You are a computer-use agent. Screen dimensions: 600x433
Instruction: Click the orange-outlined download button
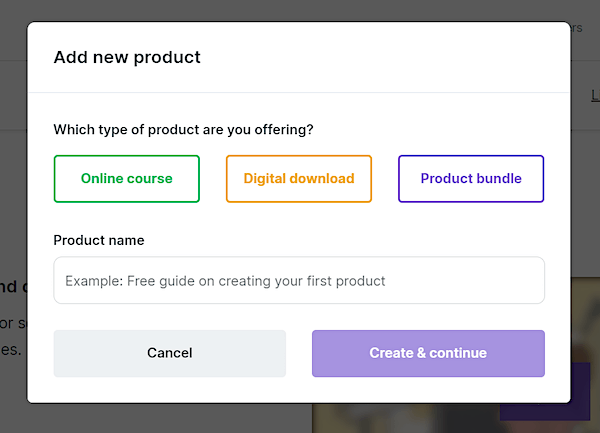point(299,179)
